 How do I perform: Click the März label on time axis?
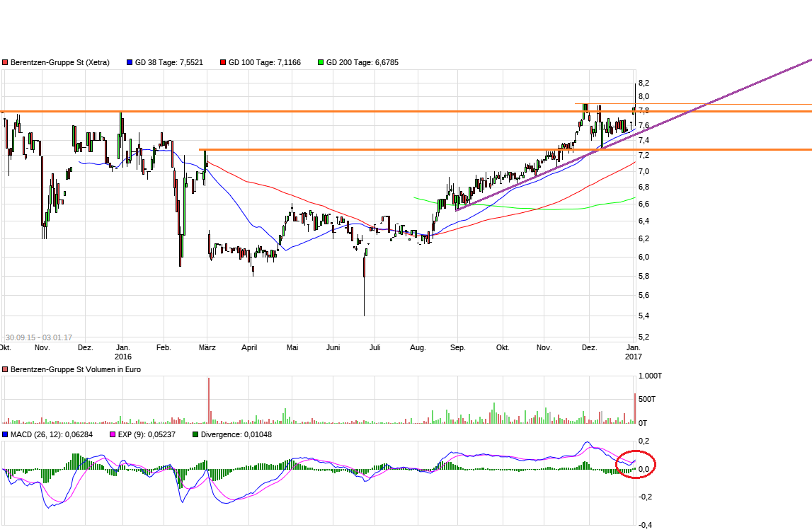pos(207,348)
